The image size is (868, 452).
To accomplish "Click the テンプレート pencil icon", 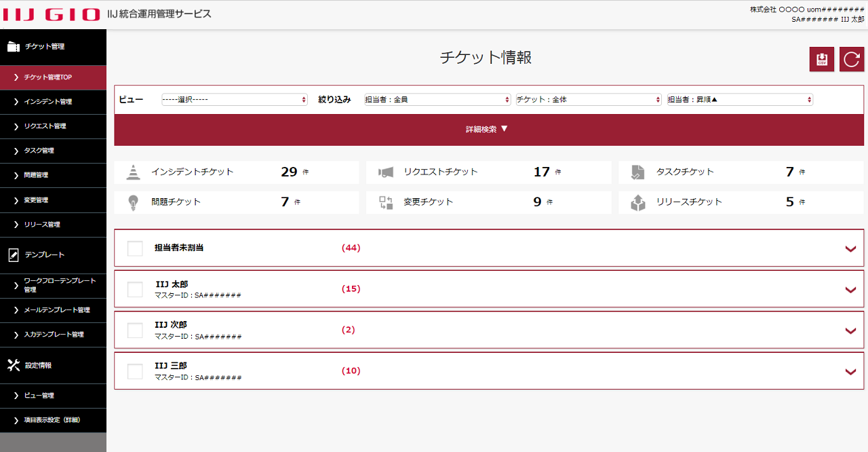I will point(14,255).
